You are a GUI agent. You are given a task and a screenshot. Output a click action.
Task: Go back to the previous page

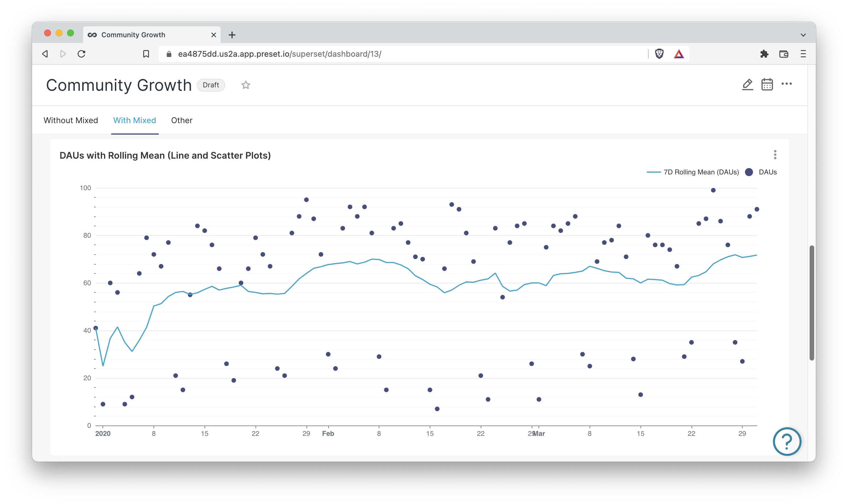(x=45, y=54)
